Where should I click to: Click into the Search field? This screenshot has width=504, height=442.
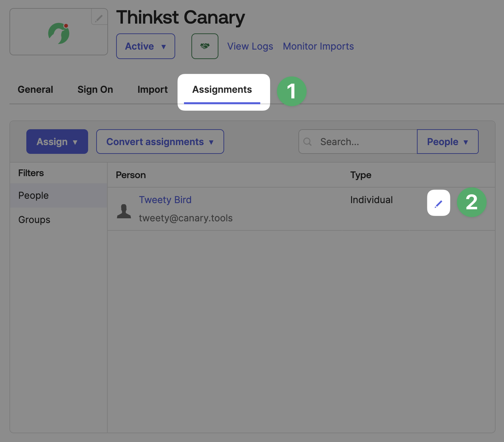pos(358,142)
